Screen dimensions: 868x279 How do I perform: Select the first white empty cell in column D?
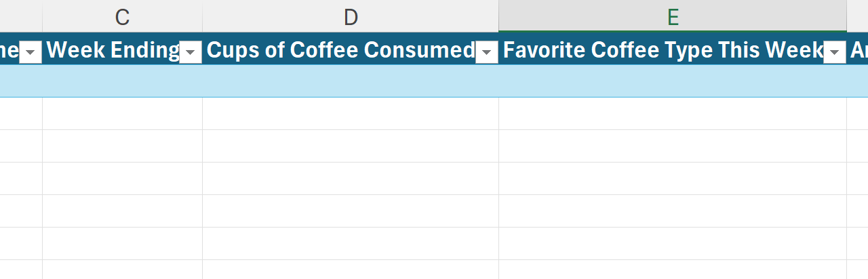point(351,114)
